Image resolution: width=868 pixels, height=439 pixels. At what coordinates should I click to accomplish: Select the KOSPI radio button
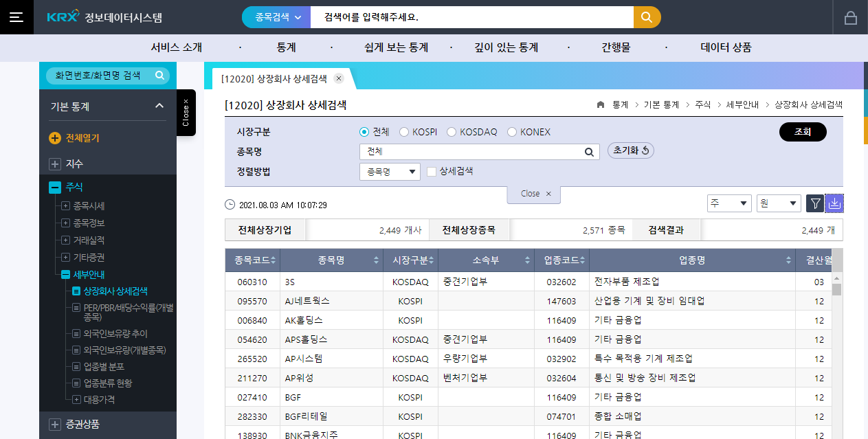tap(404, 132)
